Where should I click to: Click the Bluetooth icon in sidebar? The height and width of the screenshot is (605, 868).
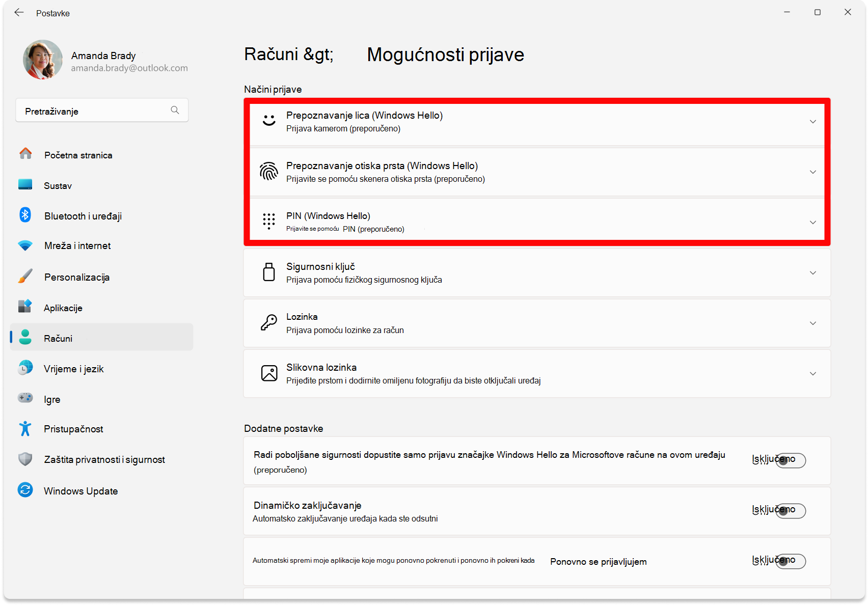pyautogui.click(x=25, y=215)
